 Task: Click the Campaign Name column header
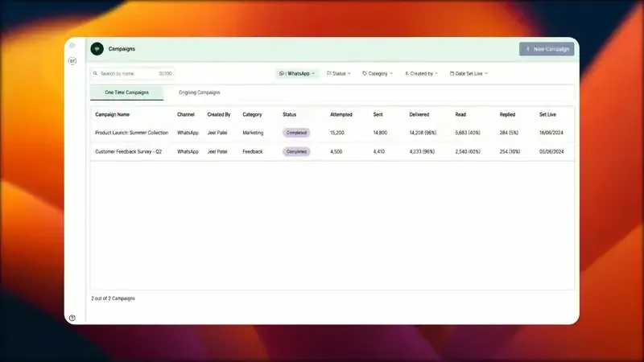112,114
